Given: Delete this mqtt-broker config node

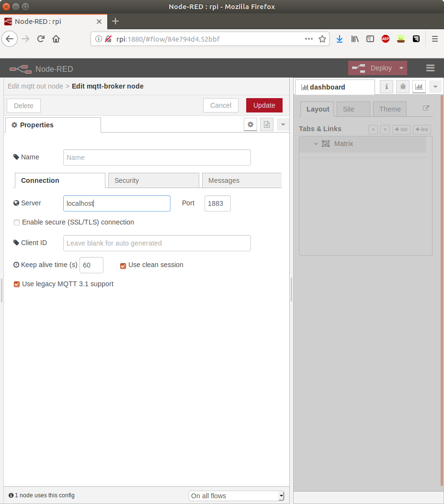Looking at the screenshot, I should point(24,106).
